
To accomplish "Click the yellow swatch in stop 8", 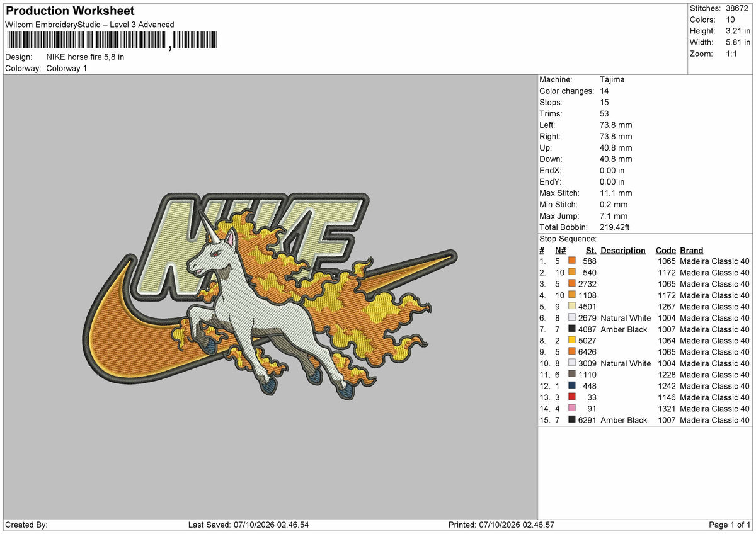I will click(572, 339).
